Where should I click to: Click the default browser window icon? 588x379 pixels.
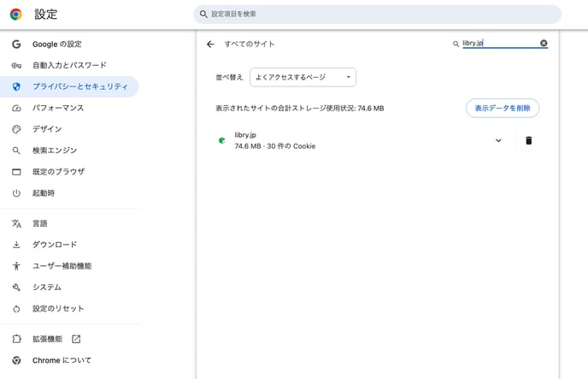pyautogui.click(x=16, y=172)
